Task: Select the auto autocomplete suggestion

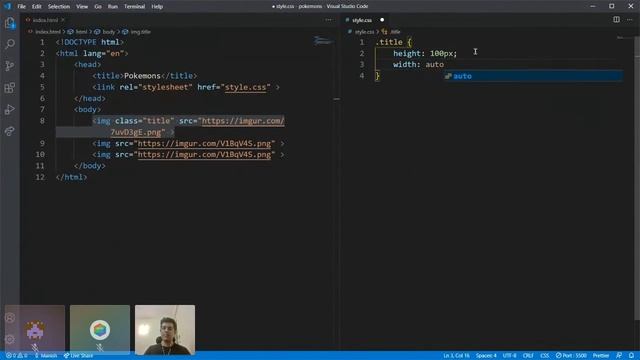Action: click(533, 76)
